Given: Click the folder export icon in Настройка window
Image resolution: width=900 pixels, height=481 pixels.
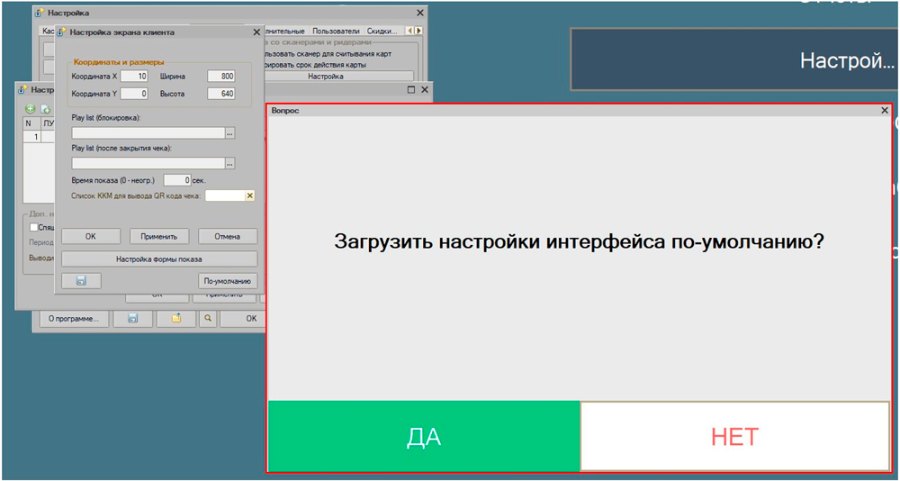Looking at the screenshot, I should (x=176, y=319).
